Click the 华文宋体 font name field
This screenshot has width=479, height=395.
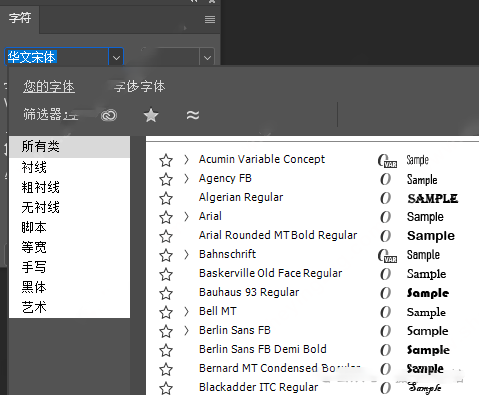[x=57, y=57]
